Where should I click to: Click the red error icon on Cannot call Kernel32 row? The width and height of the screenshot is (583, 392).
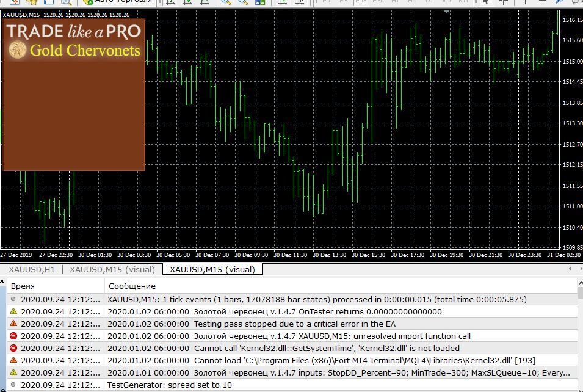click(x=13, y=348)
